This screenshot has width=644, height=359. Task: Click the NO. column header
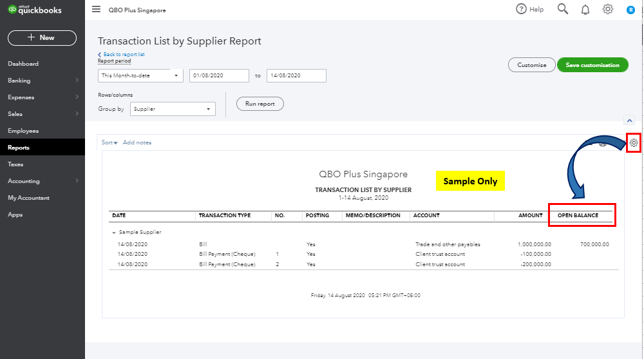tap(279, 215)
